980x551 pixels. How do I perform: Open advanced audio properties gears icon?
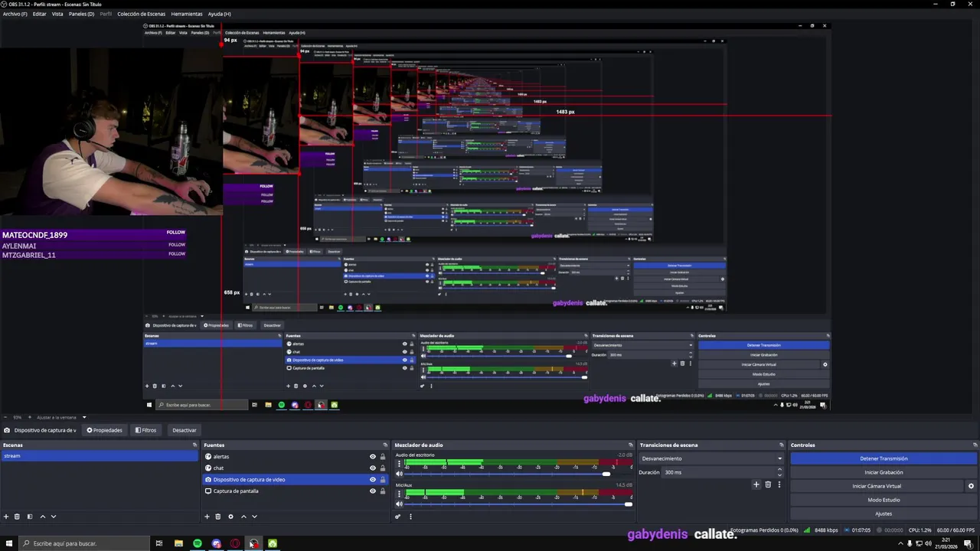coord(397,517)
